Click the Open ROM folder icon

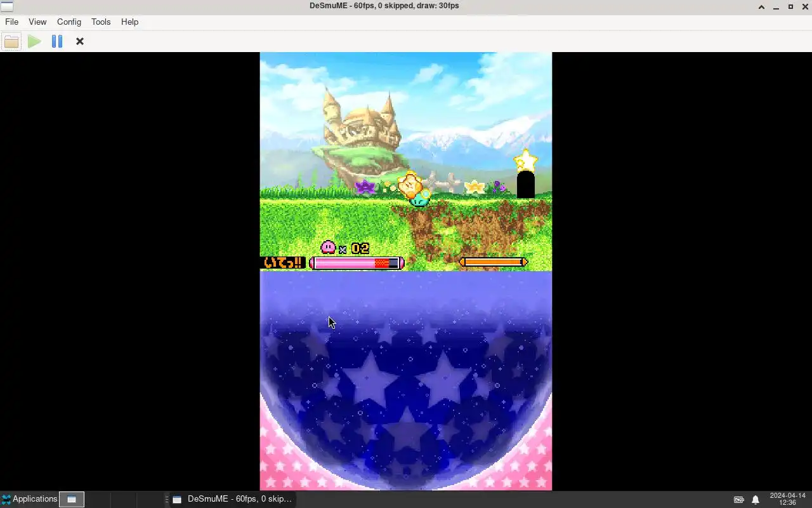click(x=11, y=41)
